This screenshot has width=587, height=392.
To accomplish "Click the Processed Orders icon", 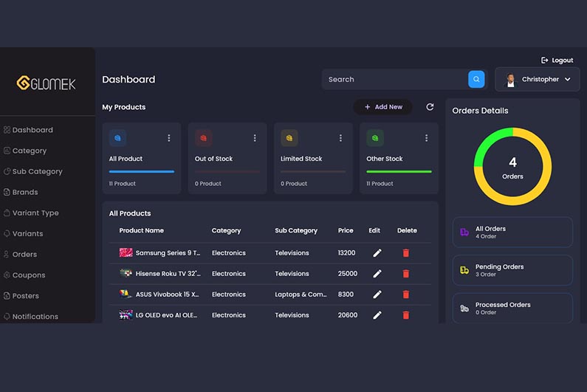I will coord(464,308).
